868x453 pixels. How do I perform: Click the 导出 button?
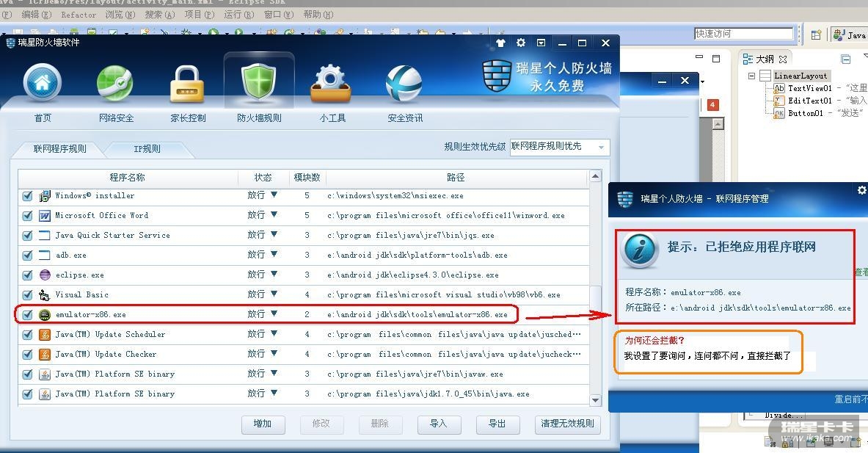(x=497, y=424)
